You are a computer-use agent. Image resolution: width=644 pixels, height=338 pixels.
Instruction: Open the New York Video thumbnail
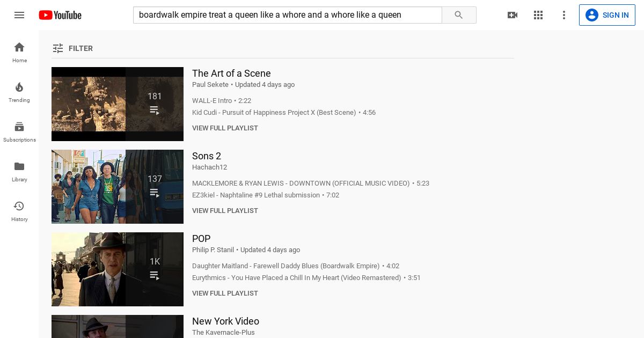[x=118, y=326]
